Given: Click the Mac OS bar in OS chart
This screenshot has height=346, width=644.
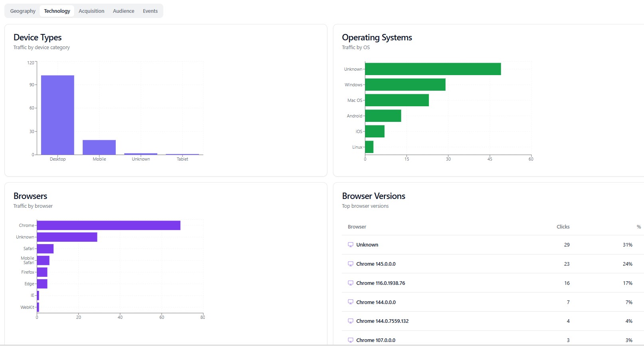Looking at the screenshot, I should coord(396,100).
